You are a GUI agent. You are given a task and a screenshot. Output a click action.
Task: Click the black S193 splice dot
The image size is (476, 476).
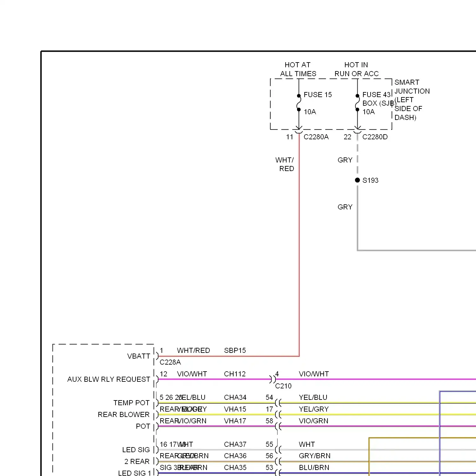357,180
